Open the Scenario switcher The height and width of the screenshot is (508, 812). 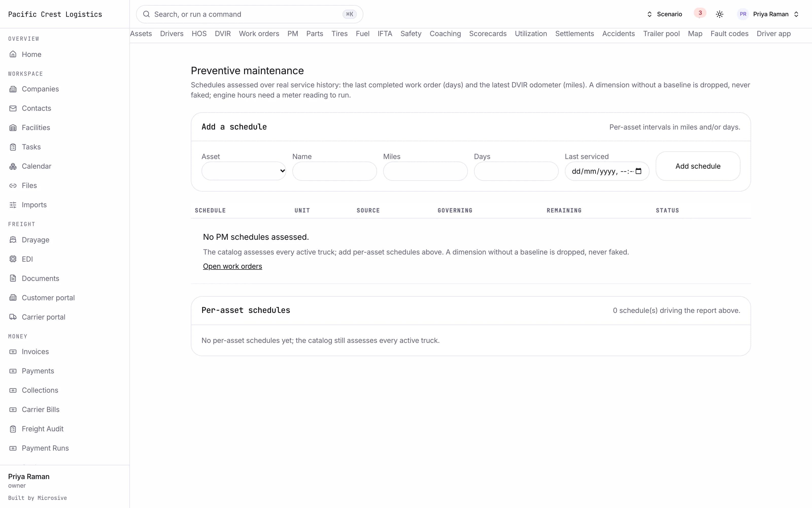tap(664, 14)
